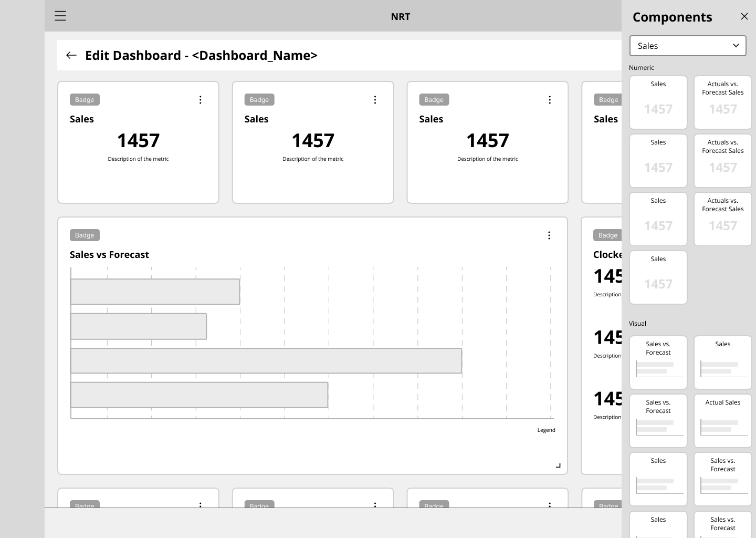Show more options for third Sales card

[550, 100]
